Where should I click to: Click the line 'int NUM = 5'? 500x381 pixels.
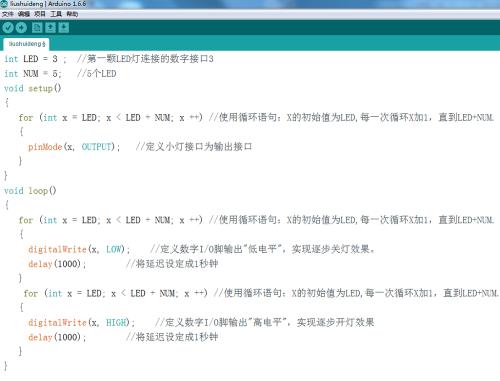(x=33, y=74)
